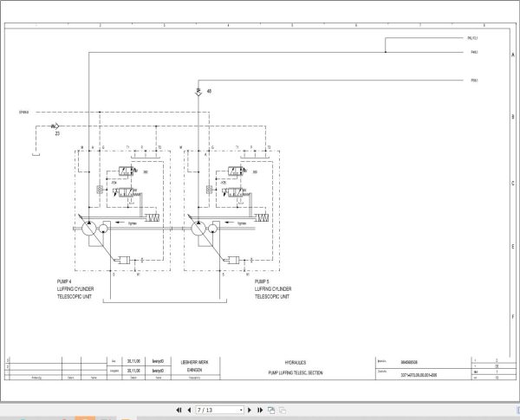Click the active page-view icon after last-page button

271,410
